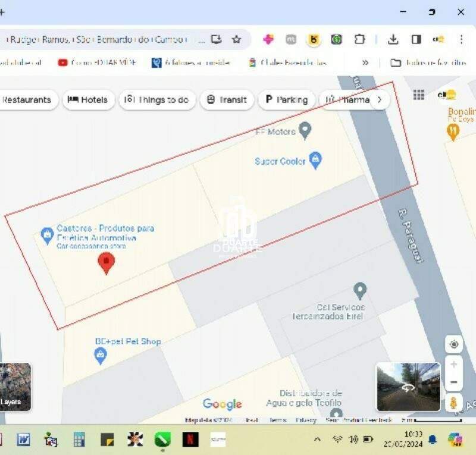This screenshot has width=476, height=455.
Task: Zoom in the map with plus button
Action: pos(454,364)
